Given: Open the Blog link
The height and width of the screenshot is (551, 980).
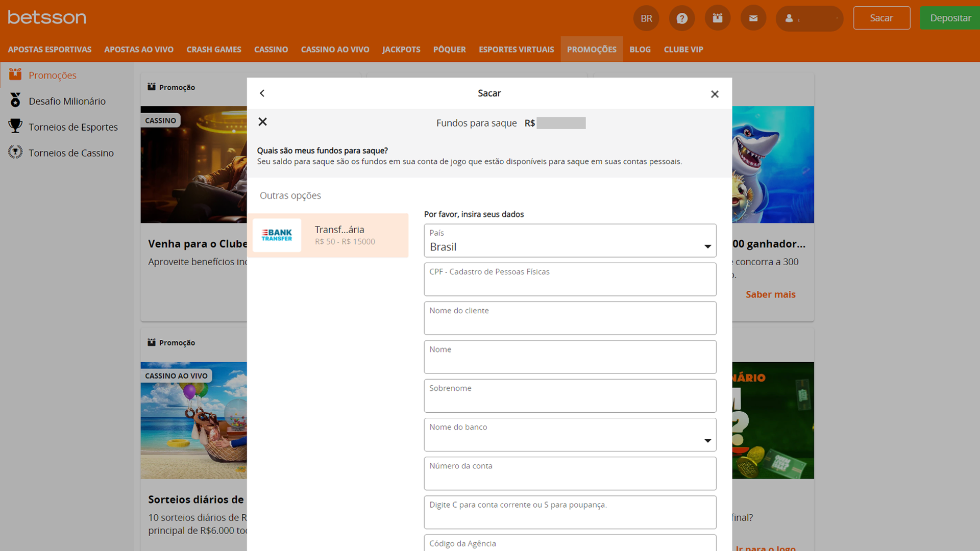Looking at the screenshot, I should (640, 49).
